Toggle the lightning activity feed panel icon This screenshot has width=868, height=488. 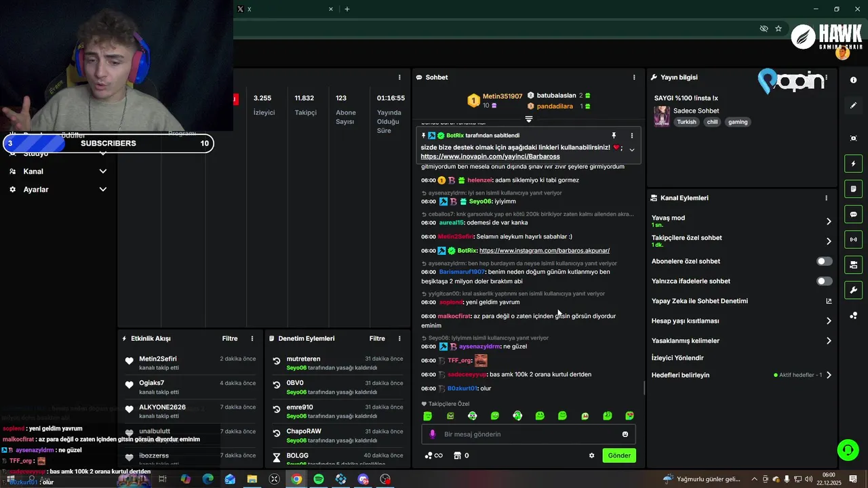(x=853, y=163)
